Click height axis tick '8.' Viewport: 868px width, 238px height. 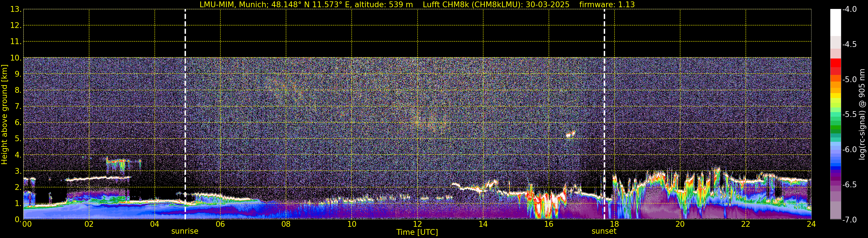click(18, 90)
